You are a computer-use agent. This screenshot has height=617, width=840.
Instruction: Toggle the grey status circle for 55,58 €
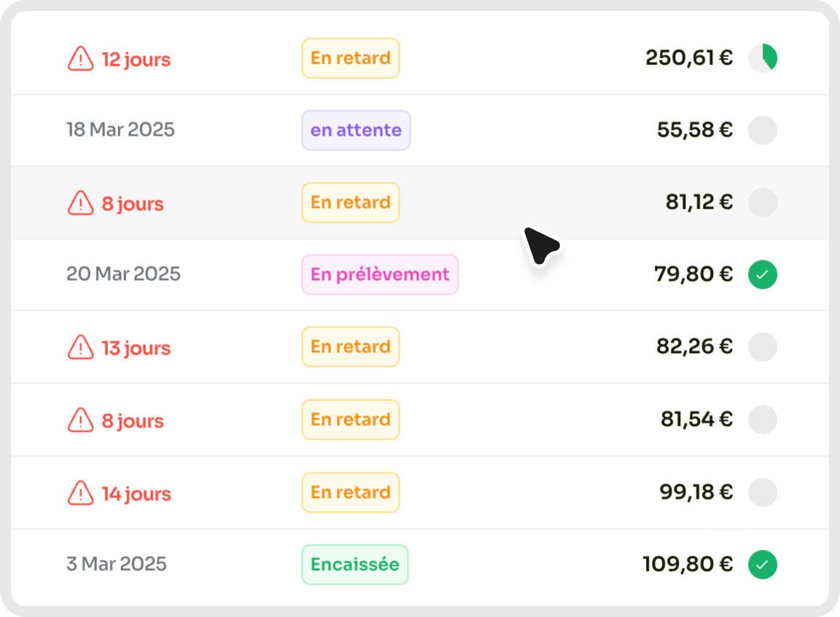[x=762, y=130]
